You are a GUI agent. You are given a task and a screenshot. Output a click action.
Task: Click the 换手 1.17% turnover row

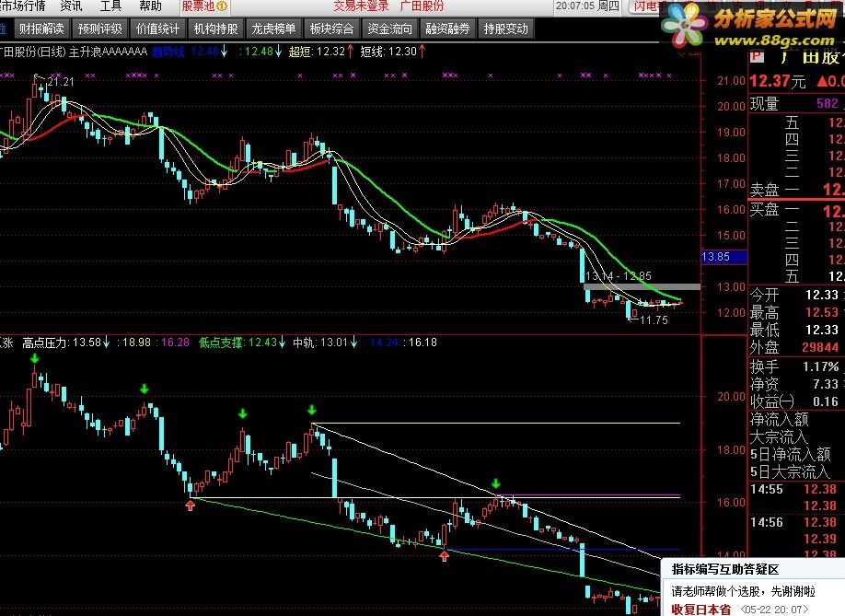coord(797,367)
